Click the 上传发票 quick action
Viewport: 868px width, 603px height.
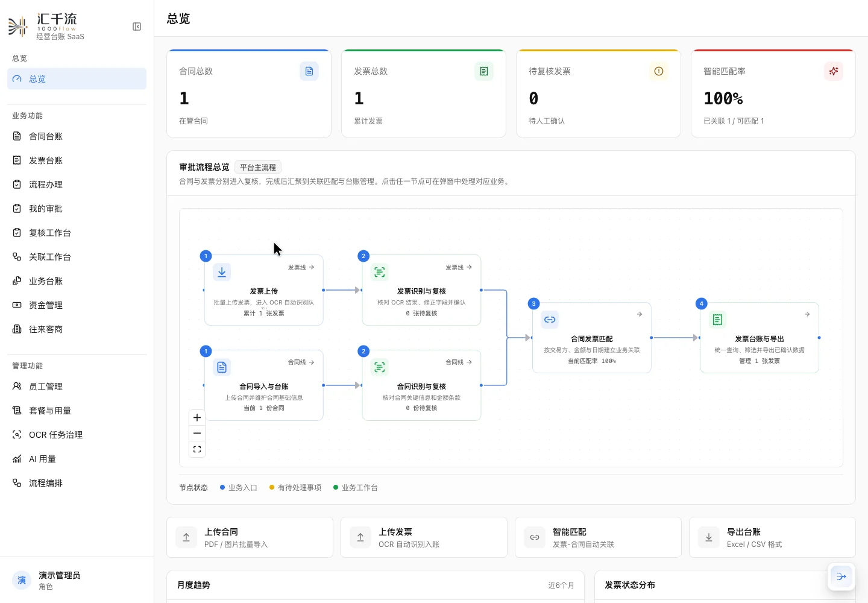[x=424, y=537]
